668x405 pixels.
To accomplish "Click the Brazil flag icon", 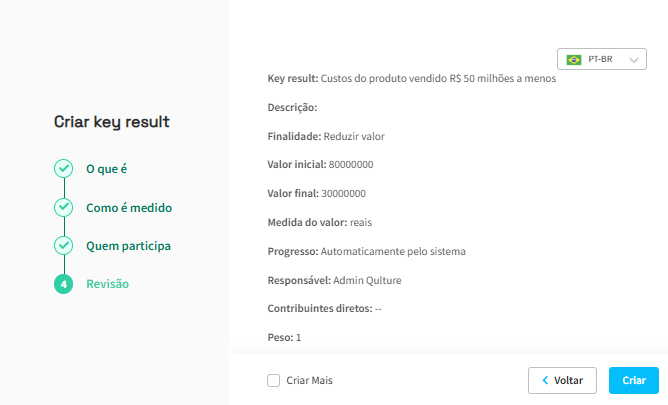I will click(x=574, y=60).
